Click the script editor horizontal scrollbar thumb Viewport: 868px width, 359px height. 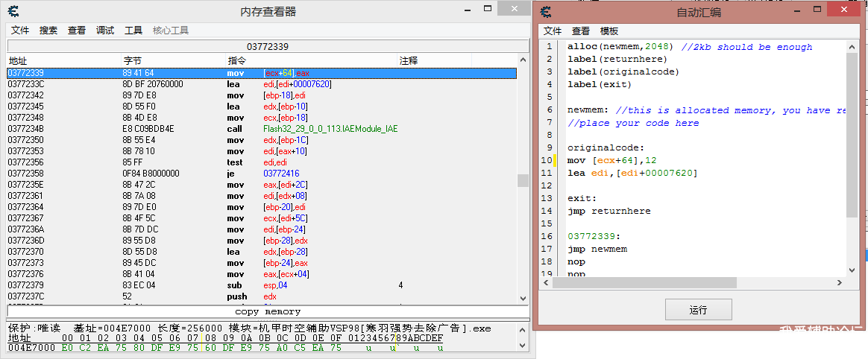[644, 283]
